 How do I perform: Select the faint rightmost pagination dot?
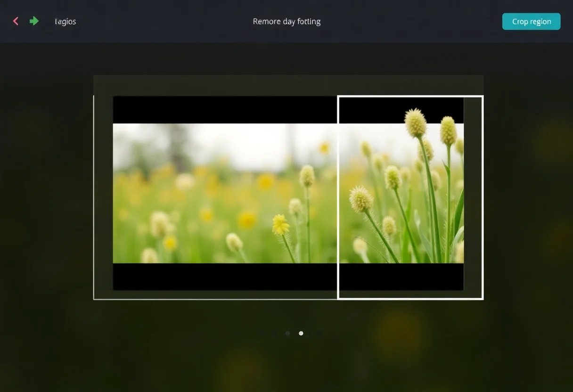pyautogui.click(x=320, y=334)
